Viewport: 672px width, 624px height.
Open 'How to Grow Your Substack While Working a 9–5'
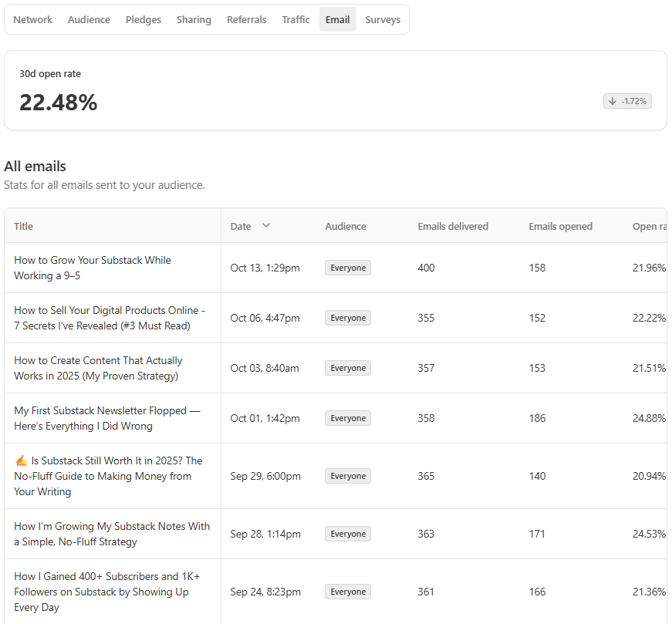click(92, 268)
